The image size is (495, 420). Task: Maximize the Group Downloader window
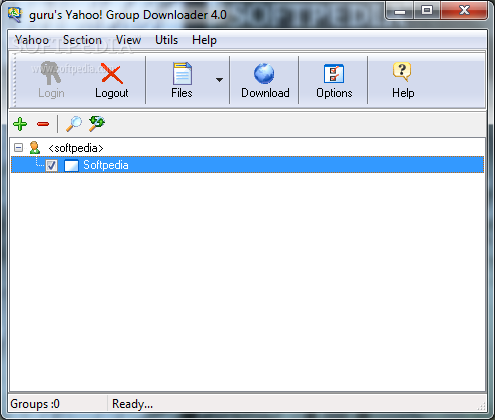pos(427,11)
